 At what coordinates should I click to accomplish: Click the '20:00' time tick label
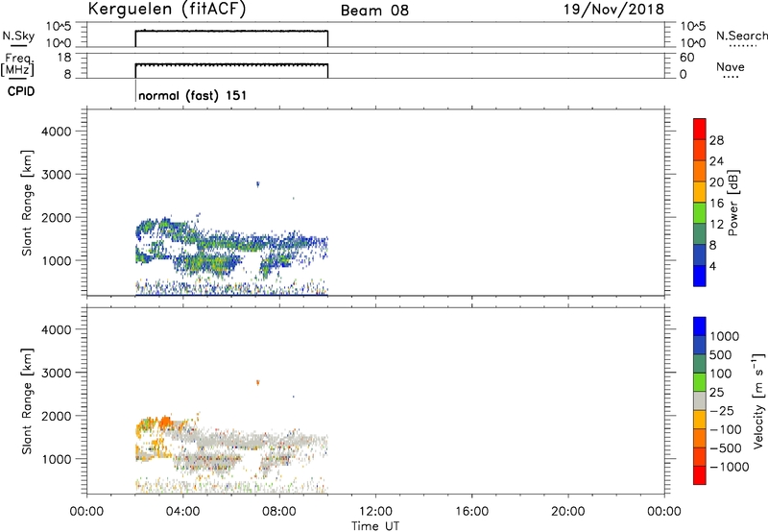click(x=568, y=512)
